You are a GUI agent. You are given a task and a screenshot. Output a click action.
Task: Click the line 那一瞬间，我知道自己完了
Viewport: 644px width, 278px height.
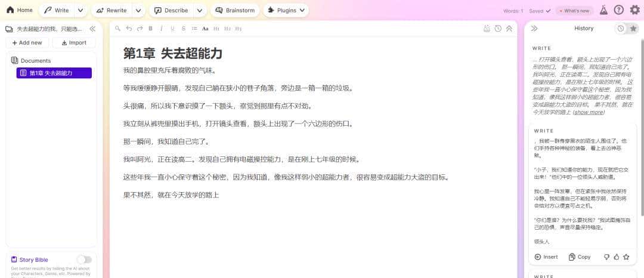(x=167, y=141)
